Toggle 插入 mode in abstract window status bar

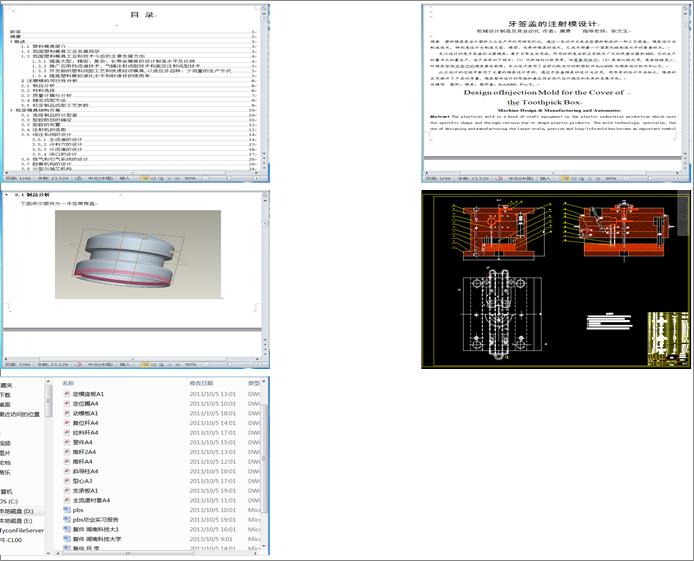tap(545, 178)
